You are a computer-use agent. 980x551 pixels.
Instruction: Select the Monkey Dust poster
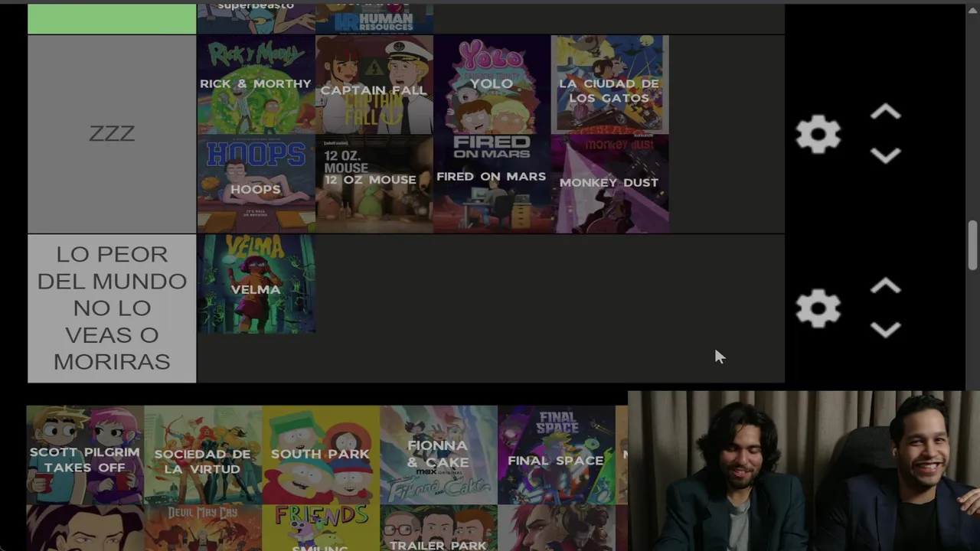point(609,184)
